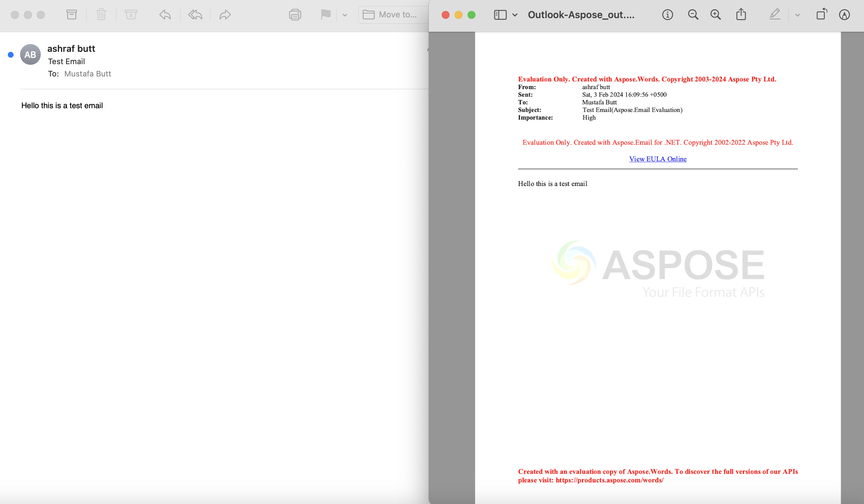
Task: Flag the message with the flag icon
Action: (x=325, y=14)
